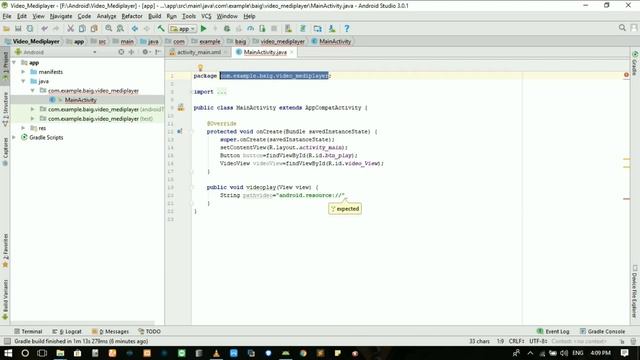Open the Gradle Console

click(x=602, y=331)
